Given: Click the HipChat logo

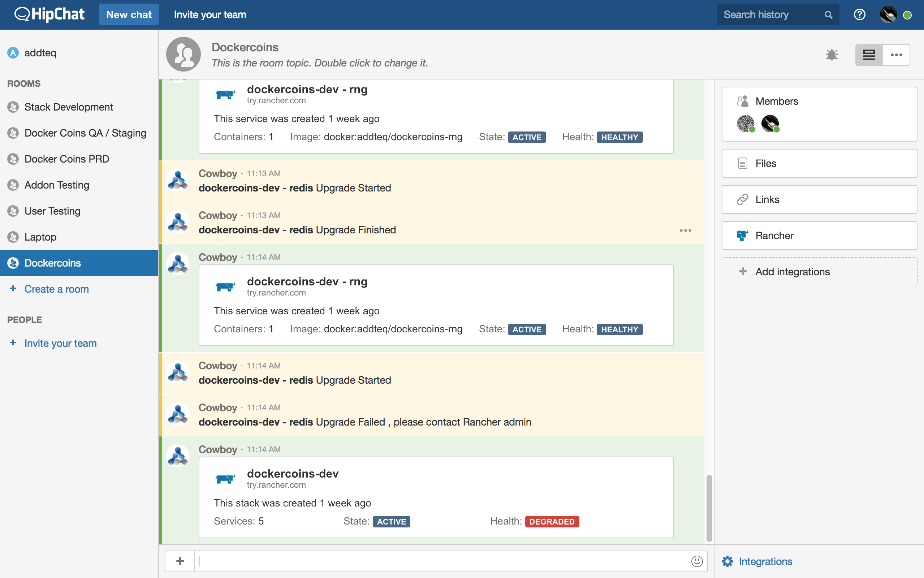Looking at the screenshot, I should coord(49,14).
